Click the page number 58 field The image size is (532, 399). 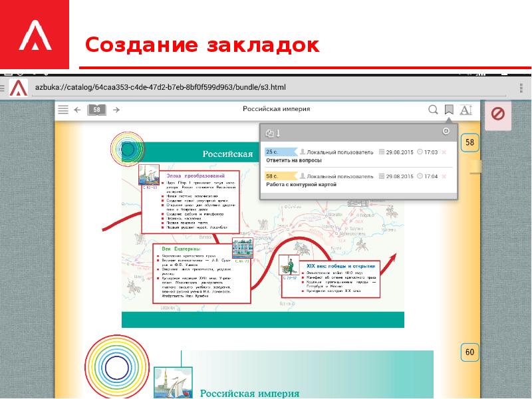tap(98, 109)
